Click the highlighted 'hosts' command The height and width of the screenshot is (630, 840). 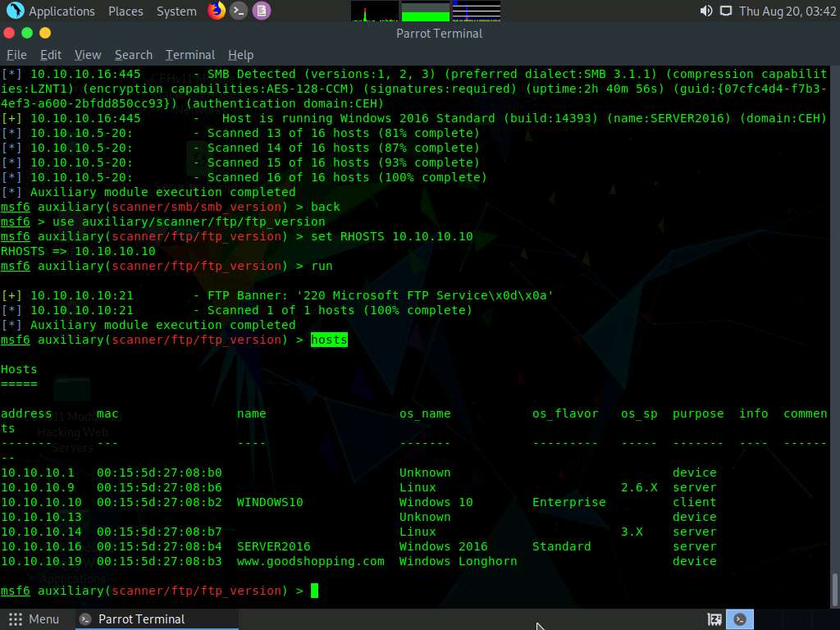click(x=329, y=340)
